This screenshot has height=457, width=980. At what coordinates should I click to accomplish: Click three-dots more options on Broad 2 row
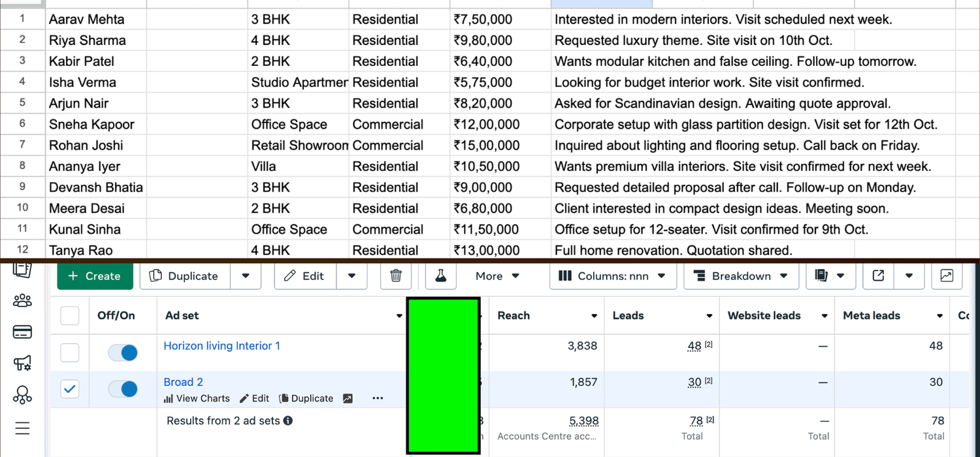tap(378, 398)
